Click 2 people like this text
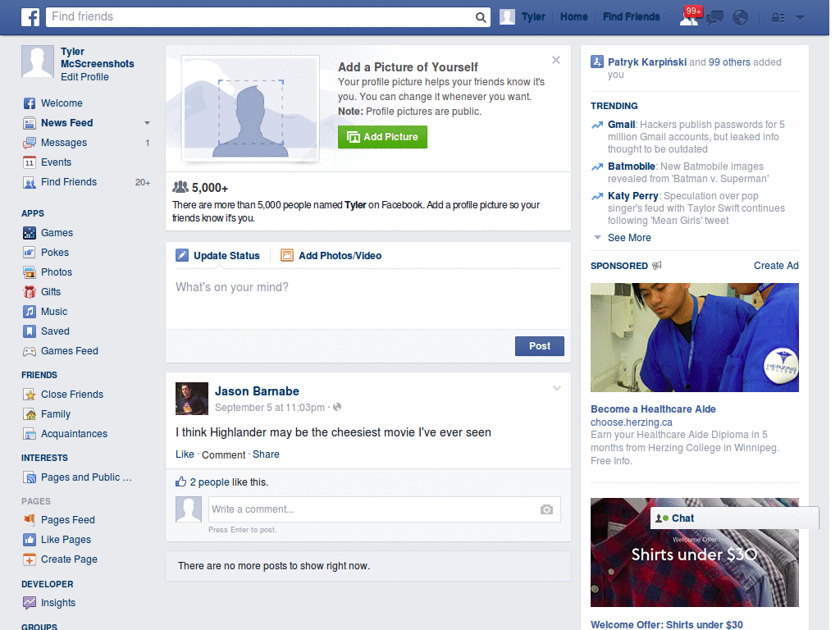The width and height of the screenshot is (840, 630). pos(230,482)
